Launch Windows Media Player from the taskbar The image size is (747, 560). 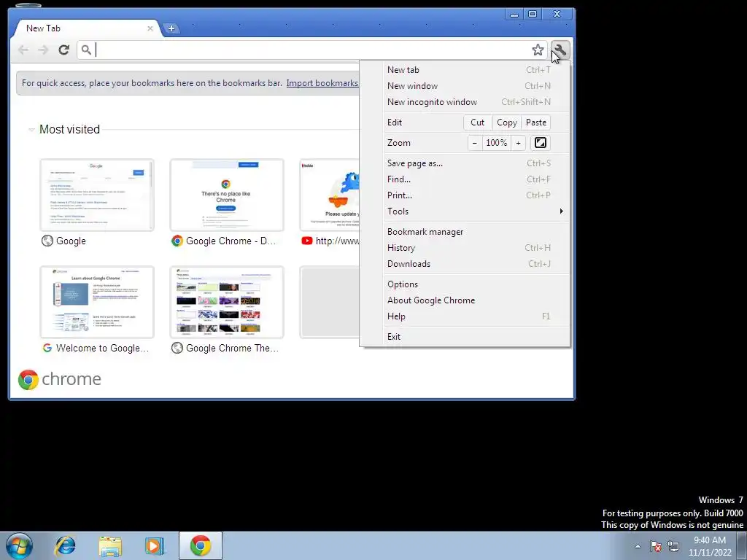point(155,545)
